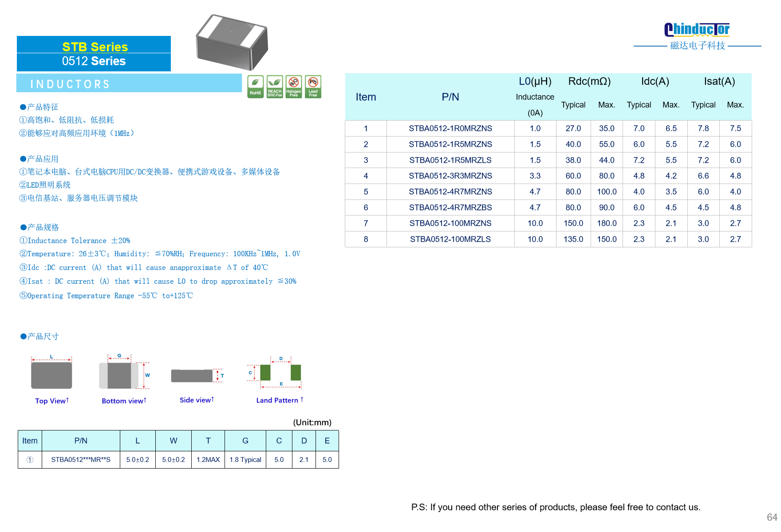Click the 1.2MAX thickness cell
This screenshot has width=781, height=532.
(x=208, y=460)
